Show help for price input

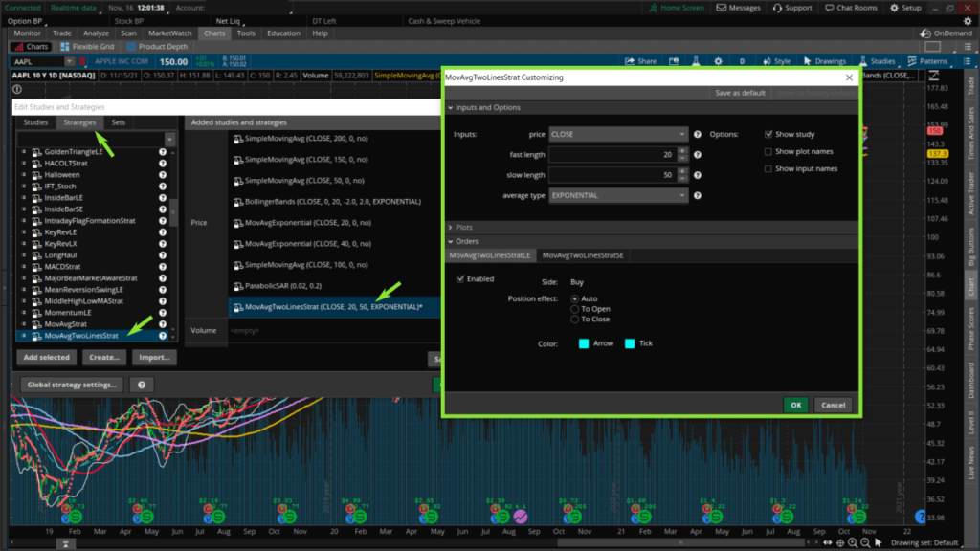coord(698,134)
